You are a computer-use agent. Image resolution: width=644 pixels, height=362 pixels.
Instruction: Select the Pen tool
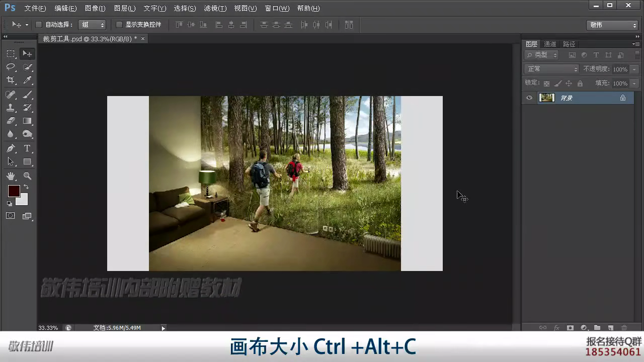coord(11,148)
